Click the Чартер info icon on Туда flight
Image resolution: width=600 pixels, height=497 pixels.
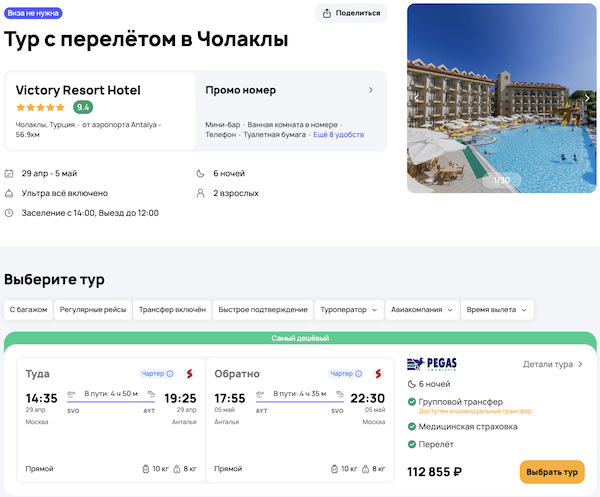[x=170, y=374]
